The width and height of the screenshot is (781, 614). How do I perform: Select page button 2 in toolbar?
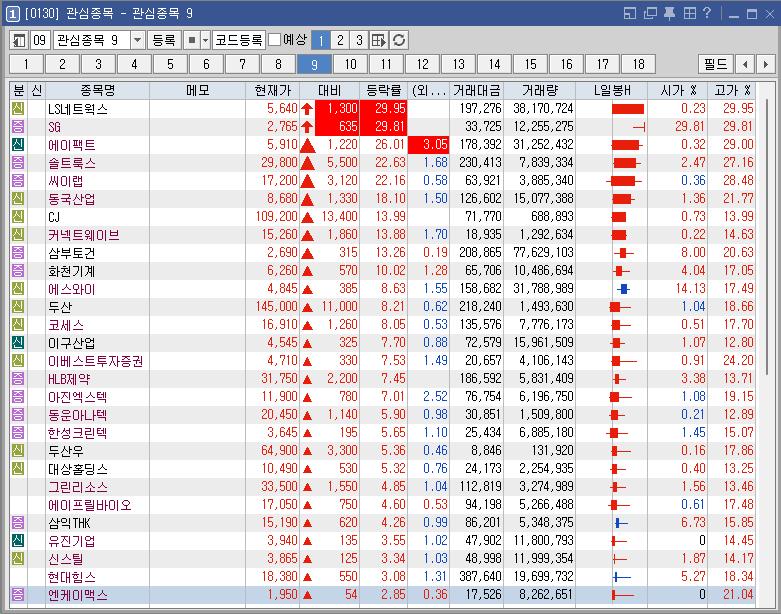click(x=340, y=40)
